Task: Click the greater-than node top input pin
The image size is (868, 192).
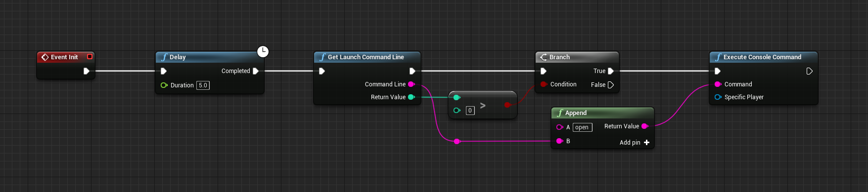Action: coord(457,97)
